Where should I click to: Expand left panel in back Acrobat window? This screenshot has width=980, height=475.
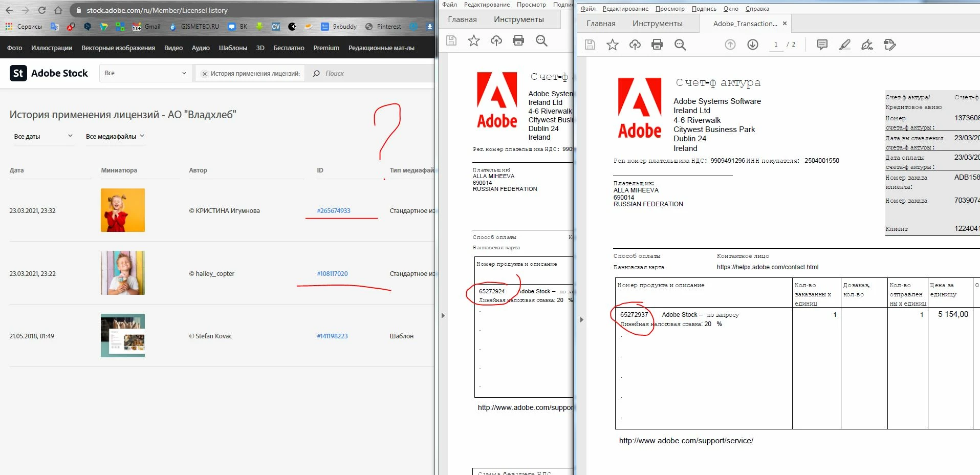coord(443,315)
